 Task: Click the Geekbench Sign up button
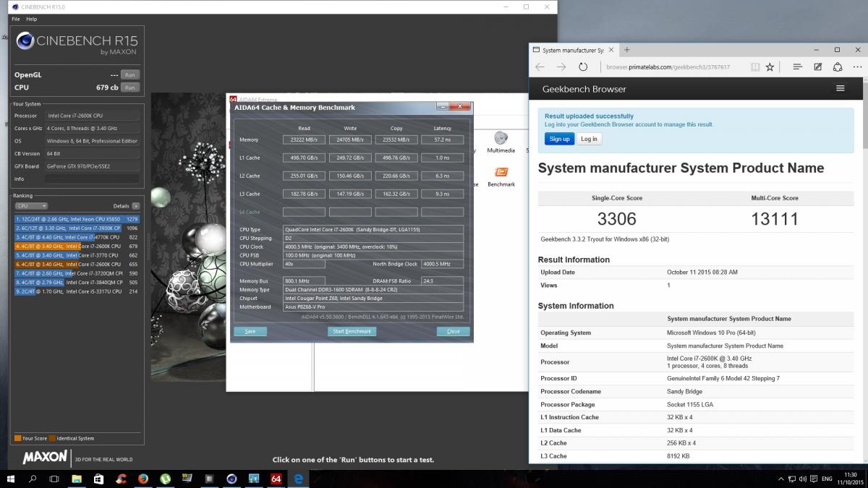(x=559, y=139)
